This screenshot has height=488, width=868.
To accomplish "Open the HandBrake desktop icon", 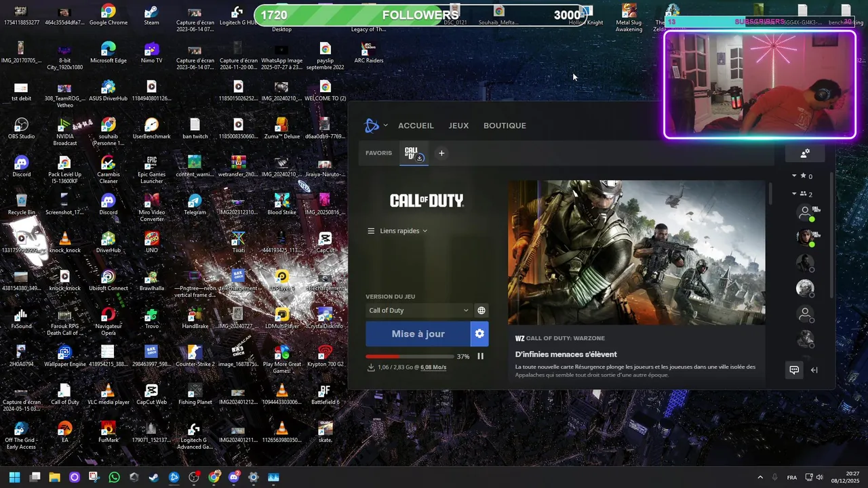I will pos(195,319).
